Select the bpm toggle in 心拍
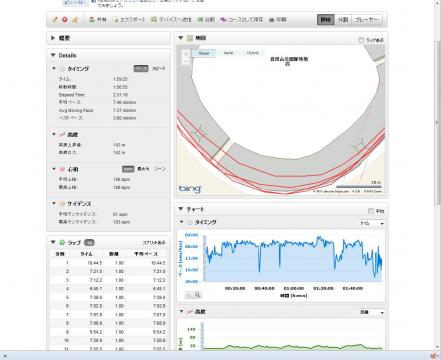This screenshot has height=360, width=441. pyautogui.click(x=128, y=169)
